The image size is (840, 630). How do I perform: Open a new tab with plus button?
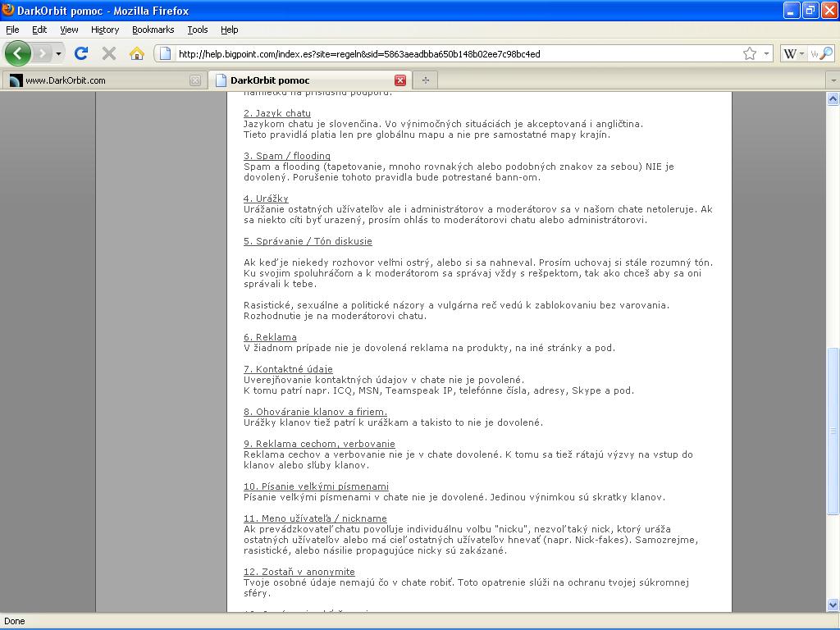425,80
